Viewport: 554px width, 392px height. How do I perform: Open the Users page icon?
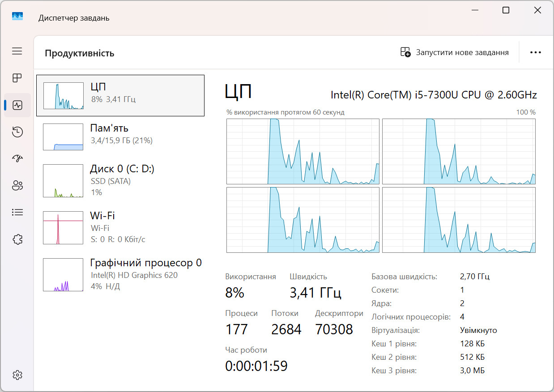pyautogui.click(x=17, y=186)
